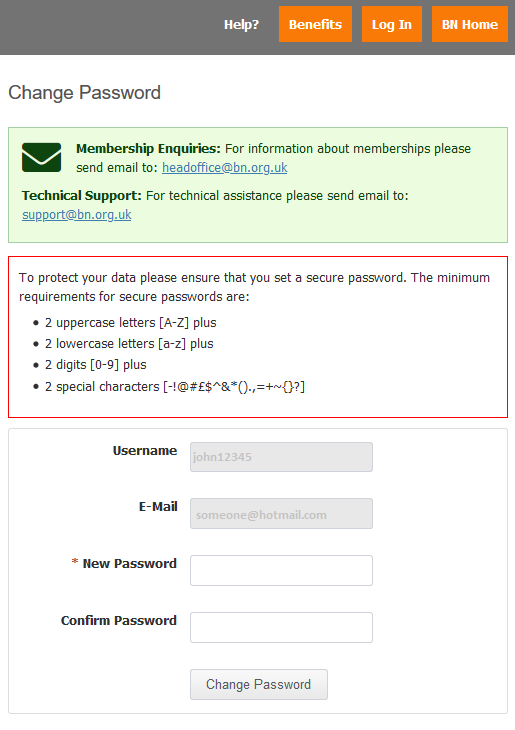Click the disabled Username field john12345
The image size is (515, 730).
coord(281,457)
